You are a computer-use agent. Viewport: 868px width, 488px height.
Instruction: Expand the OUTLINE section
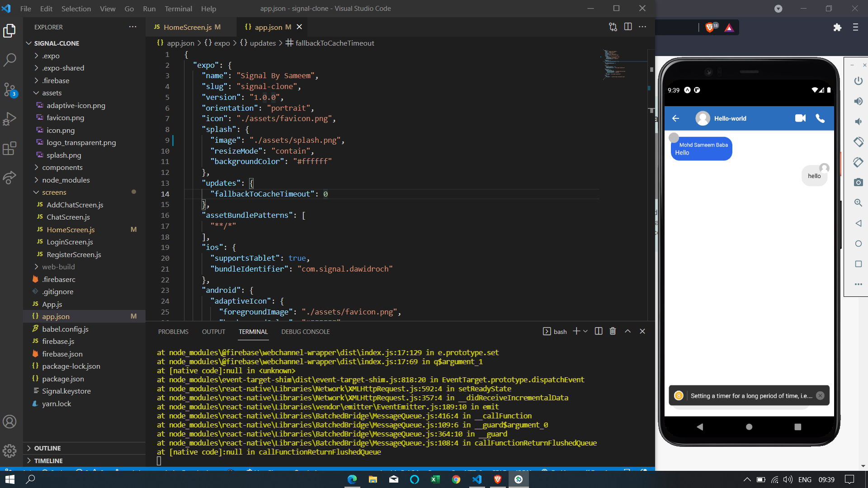84,448
